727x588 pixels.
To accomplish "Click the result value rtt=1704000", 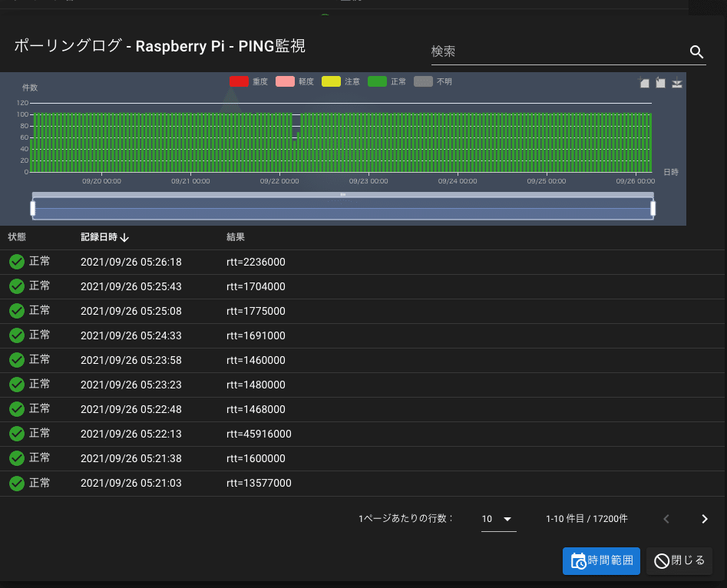I will 256,286.
